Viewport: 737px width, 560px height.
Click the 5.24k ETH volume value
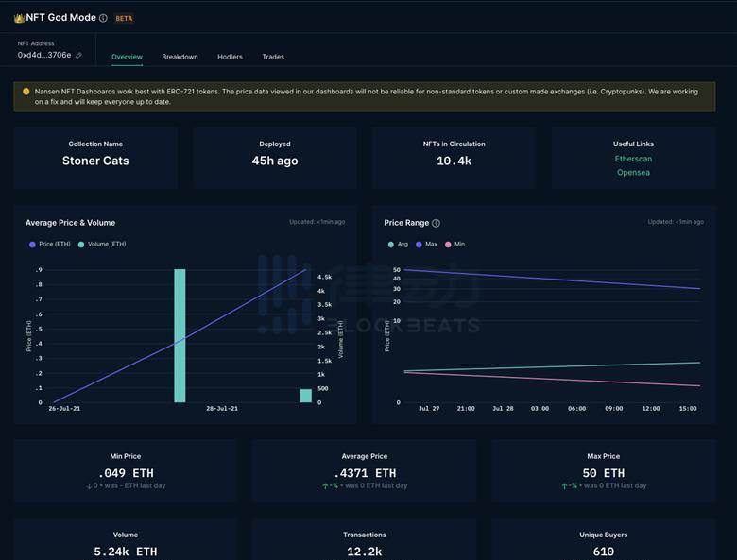click(126, 552)
